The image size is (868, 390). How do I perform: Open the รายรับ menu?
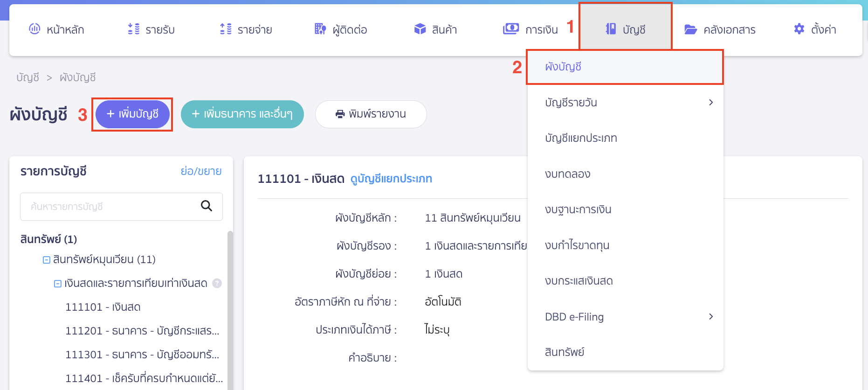coord(152,29)
